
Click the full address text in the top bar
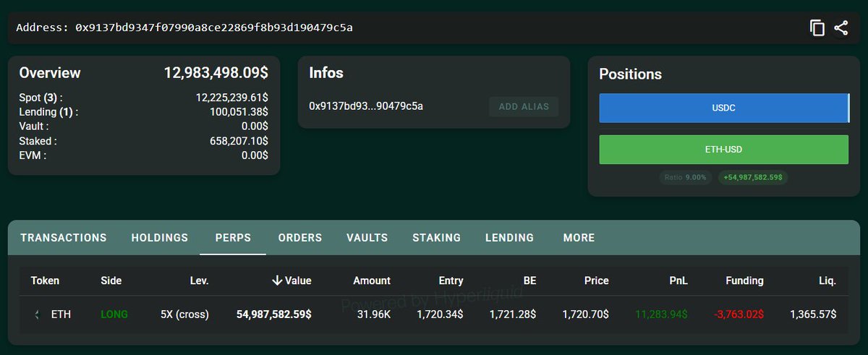(214, 27)
